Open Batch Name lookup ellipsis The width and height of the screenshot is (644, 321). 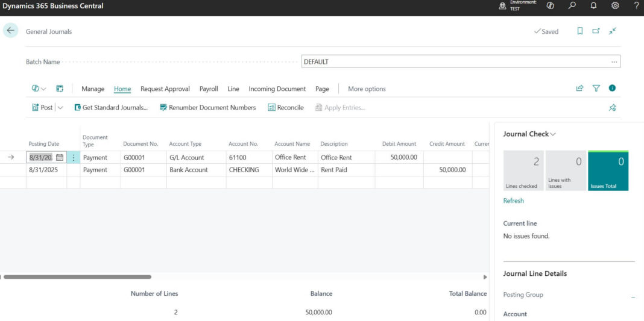[x=614, y=62]
